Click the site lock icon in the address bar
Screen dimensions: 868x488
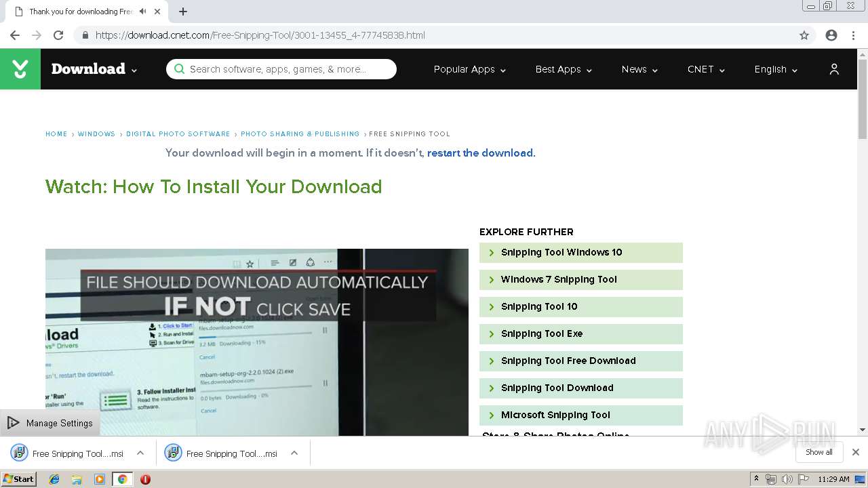[x=85, y=35]
